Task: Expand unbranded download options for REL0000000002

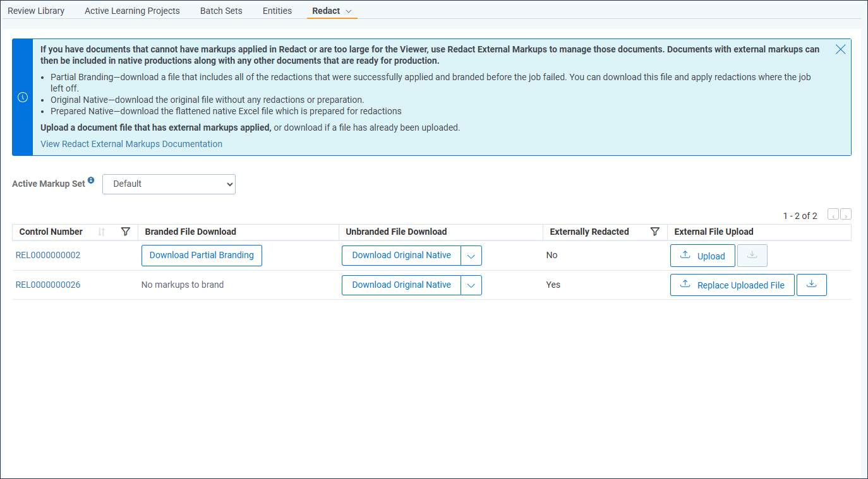Action: pos(471,256)
